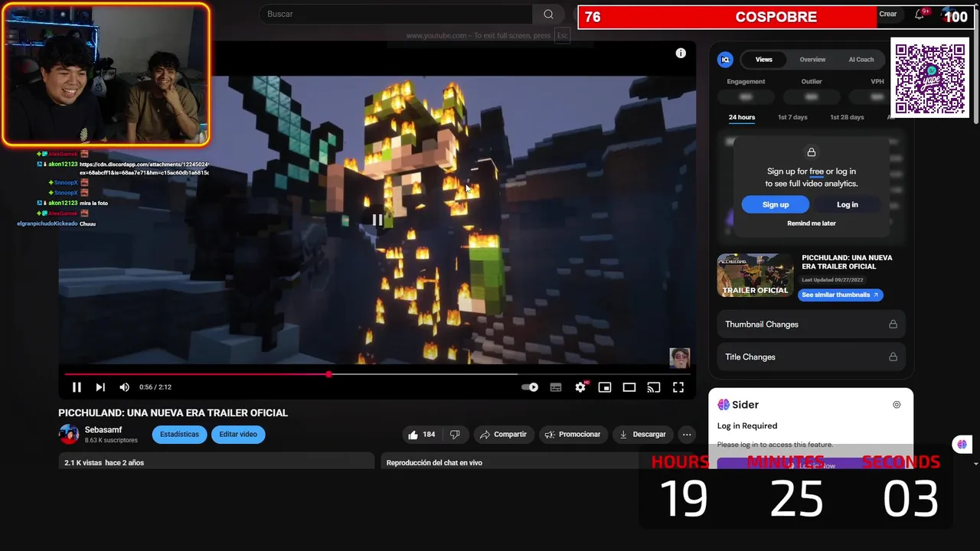This screenshot has height=551, width=980.
Task: Switch to the Overview tab
Action: (x=812, y=60)
